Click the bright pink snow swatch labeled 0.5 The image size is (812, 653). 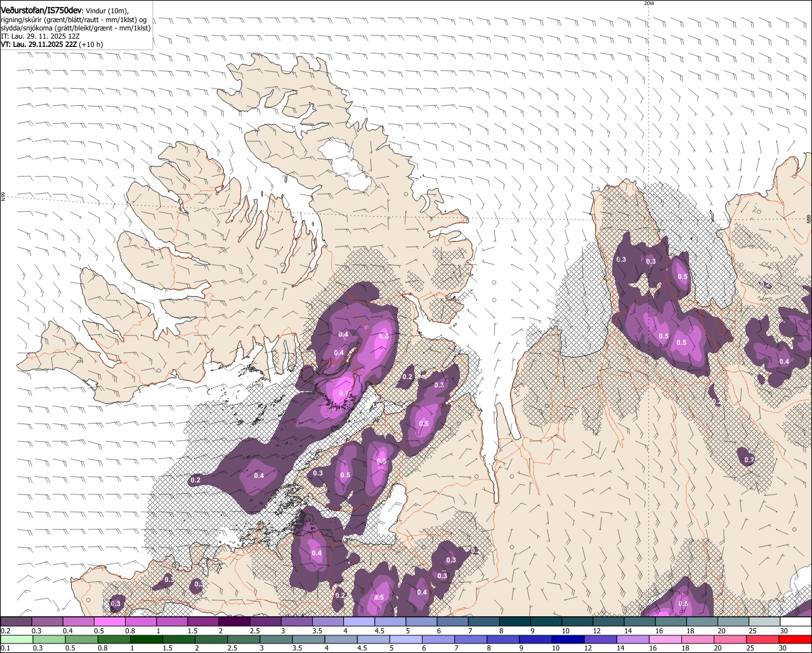[x=109, y=621]
